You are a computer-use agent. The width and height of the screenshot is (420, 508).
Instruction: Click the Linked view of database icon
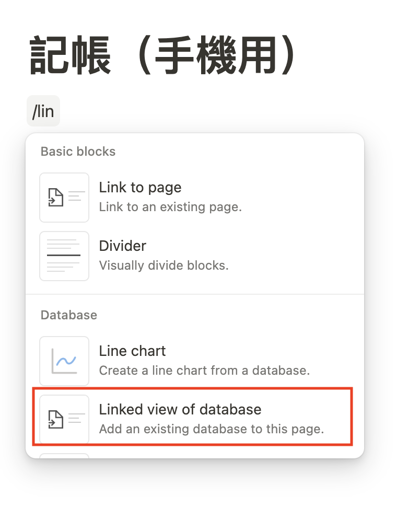(64, 419)
